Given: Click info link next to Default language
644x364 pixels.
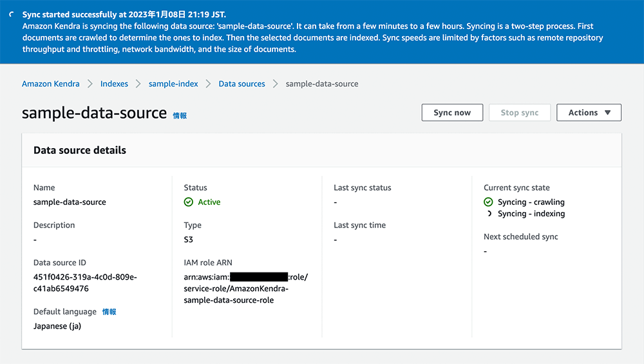Looking at the screenshot, I should pos(109,312).
